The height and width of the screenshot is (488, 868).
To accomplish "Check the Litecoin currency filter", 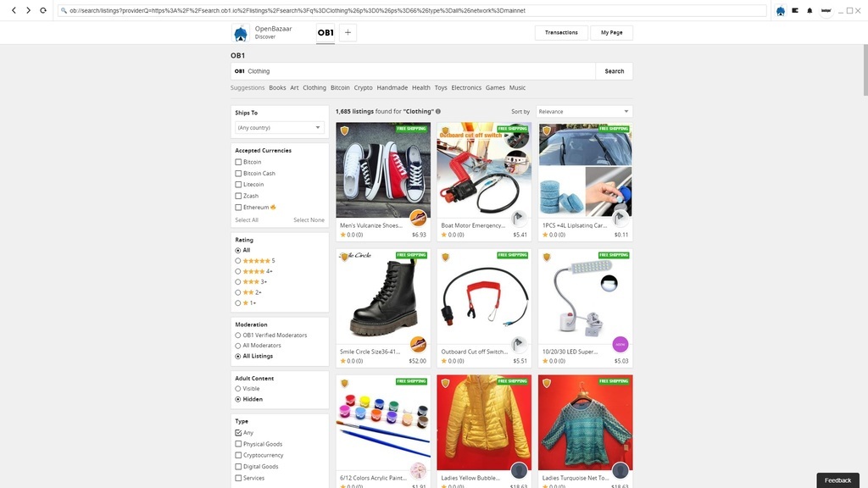I will tap(238, 185).
